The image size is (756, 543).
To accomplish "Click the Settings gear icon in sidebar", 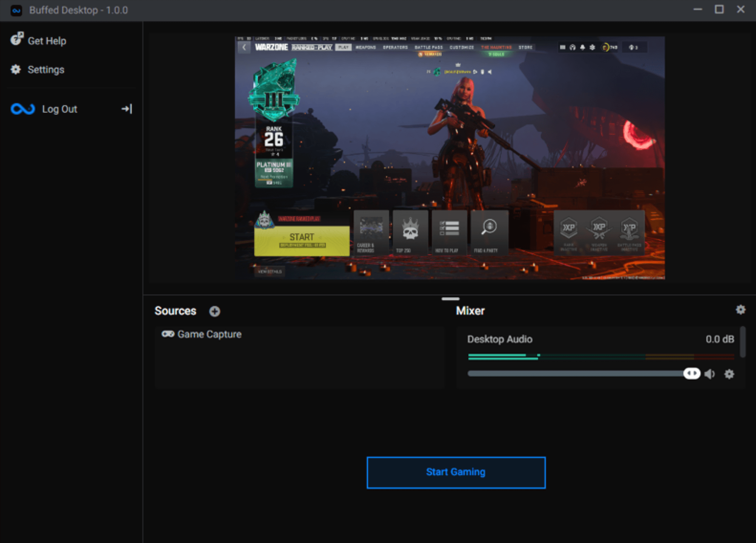I will 16,69.
